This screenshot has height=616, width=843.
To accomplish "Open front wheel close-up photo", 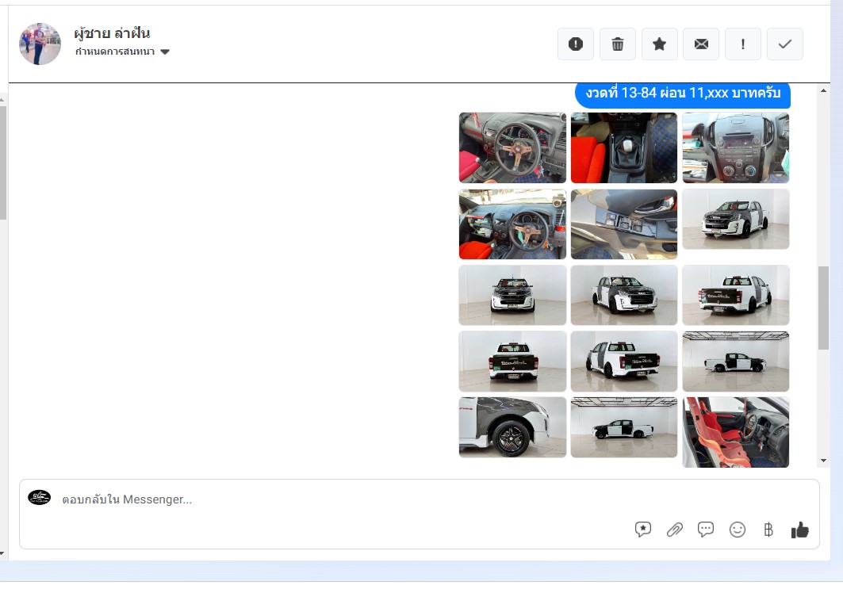I will point(512,427).
